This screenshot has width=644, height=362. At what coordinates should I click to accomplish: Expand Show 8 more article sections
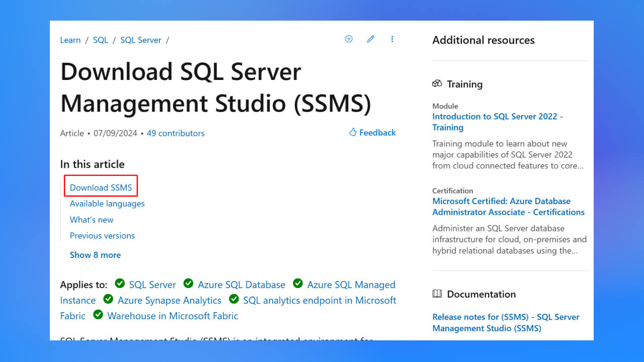(95, 255)
